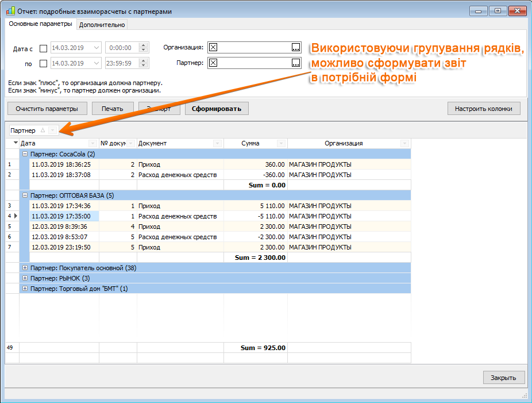
Task: Enable the по date checkbox
Action: click(44, 63)
